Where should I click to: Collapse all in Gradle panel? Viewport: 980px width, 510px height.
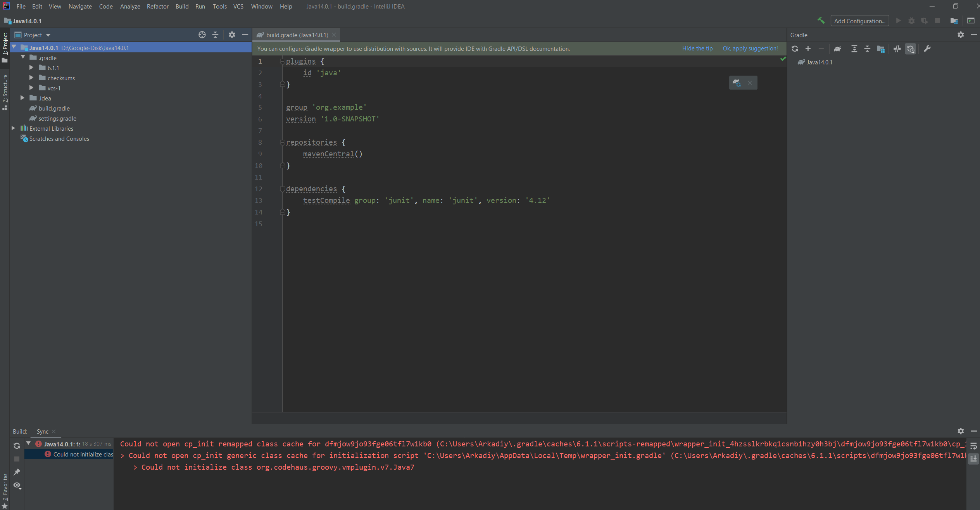click(x=867, y=49)
